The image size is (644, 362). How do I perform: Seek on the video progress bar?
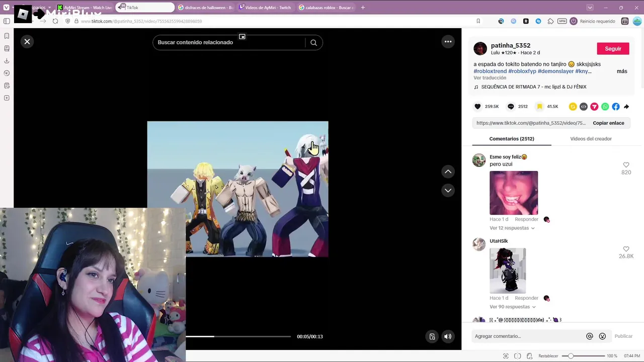238,336
